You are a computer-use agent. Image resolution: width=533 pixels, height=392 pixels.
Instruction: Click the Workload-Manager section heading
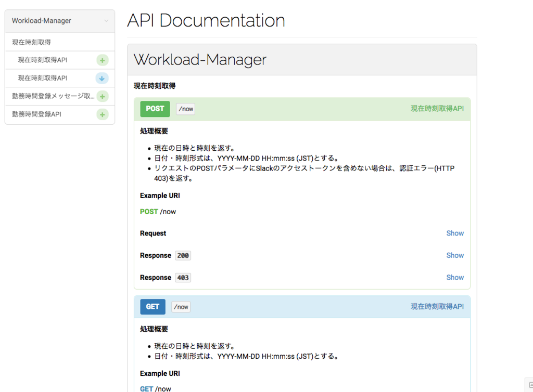200,60
